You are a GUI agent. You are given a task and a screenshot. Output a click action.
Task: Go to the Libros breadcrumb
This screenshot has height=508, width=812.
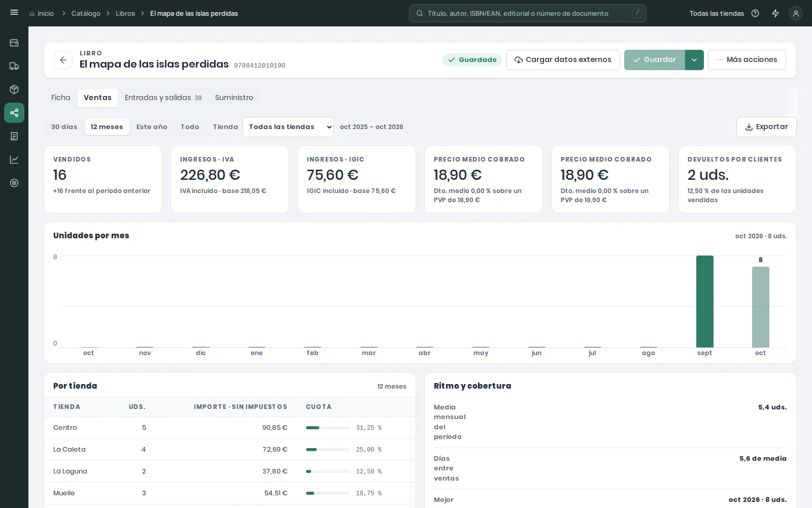[x=125, y=14]
